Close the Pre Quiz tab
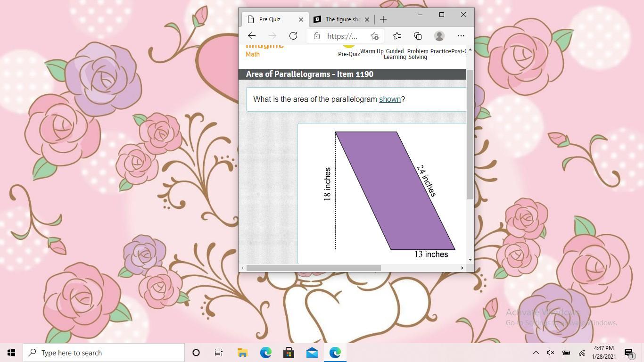 point(301,19)
